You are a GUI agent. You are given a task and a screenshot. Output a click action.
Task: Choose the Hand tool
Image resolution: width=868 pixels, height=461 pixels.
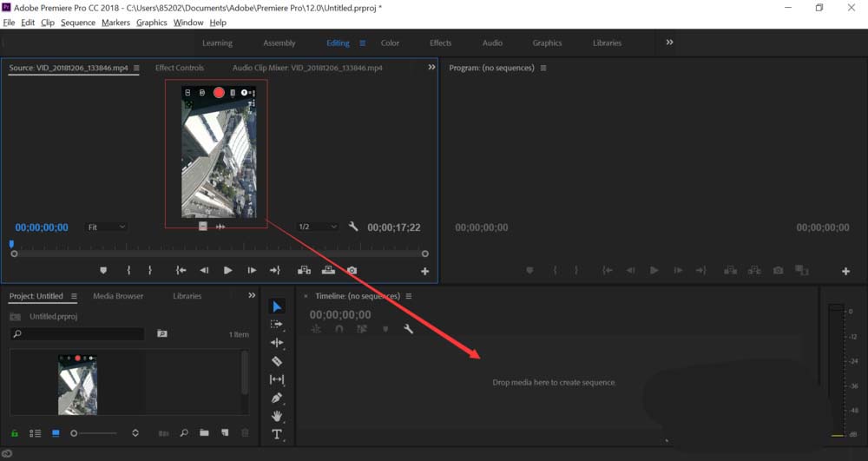(277, 416)
